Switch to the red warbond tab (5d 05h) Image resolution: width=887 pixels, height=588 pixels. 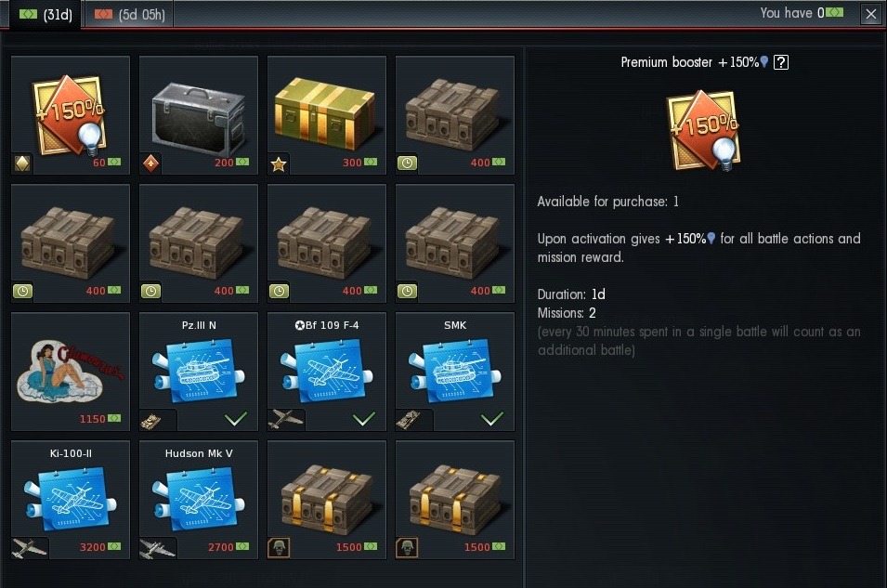(129, 14)
